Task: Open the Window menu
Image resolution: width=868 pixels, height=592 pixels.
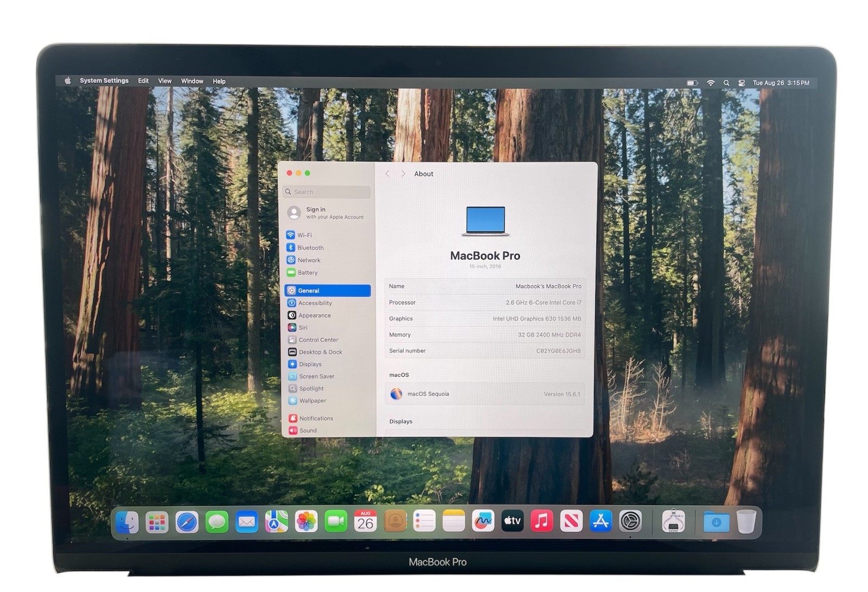Action: [x=192, y=81]
